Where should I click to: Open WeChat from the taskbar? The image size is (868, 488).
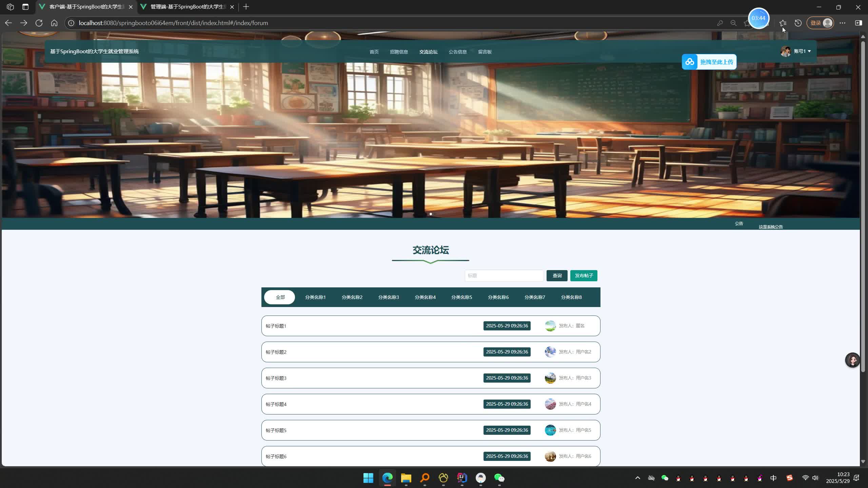(498, 478)
